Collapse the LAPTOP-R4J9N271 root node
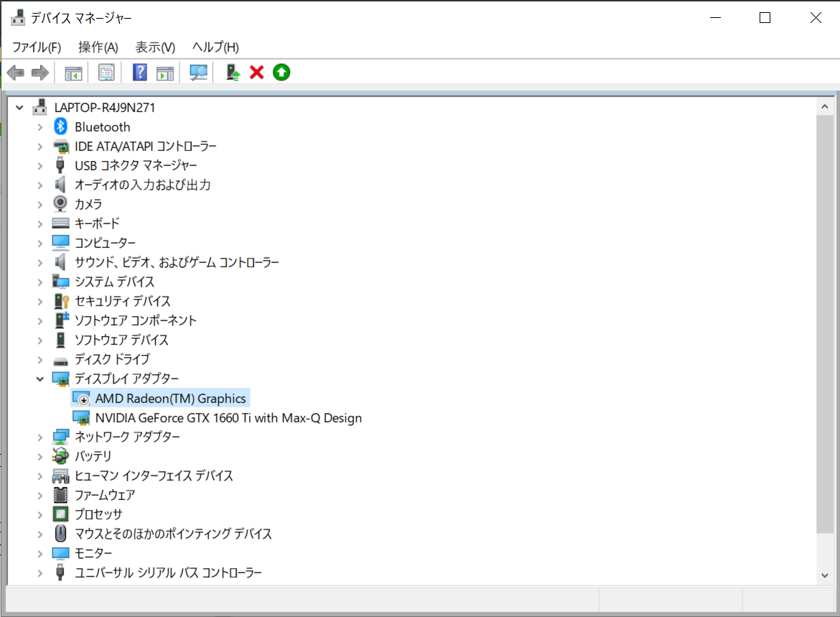This screenshot has width=840, height=617. point(20,108)
